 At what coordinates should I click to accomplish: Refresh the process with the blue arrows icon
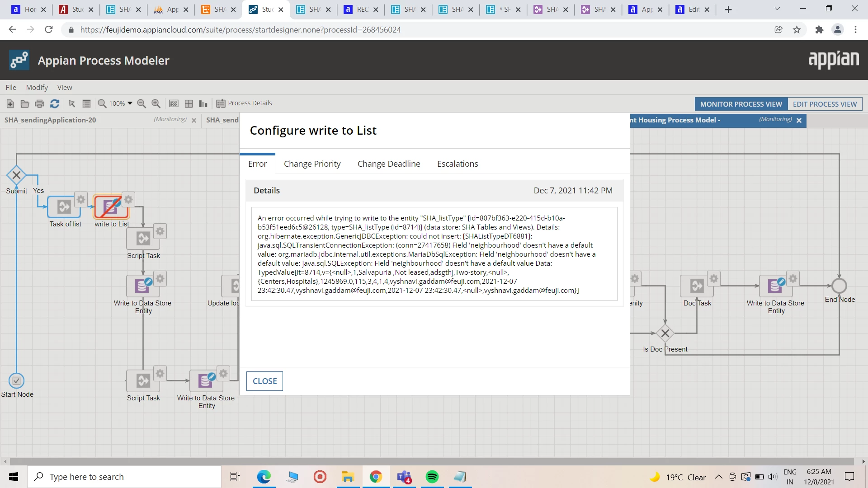click(55, 103)
